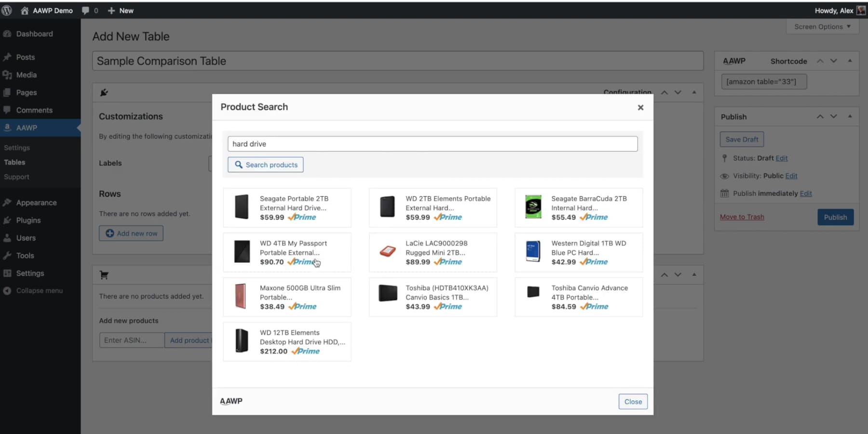868x434 pixels.
Task: Click the Enter ASIN input field
Action: pyautogui.click(x=131, y=340)
